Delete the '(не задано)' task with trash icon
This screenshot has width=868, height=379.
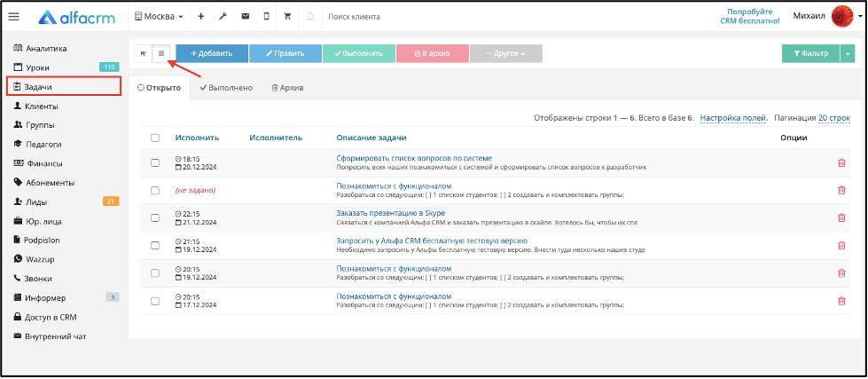(841, 190)
